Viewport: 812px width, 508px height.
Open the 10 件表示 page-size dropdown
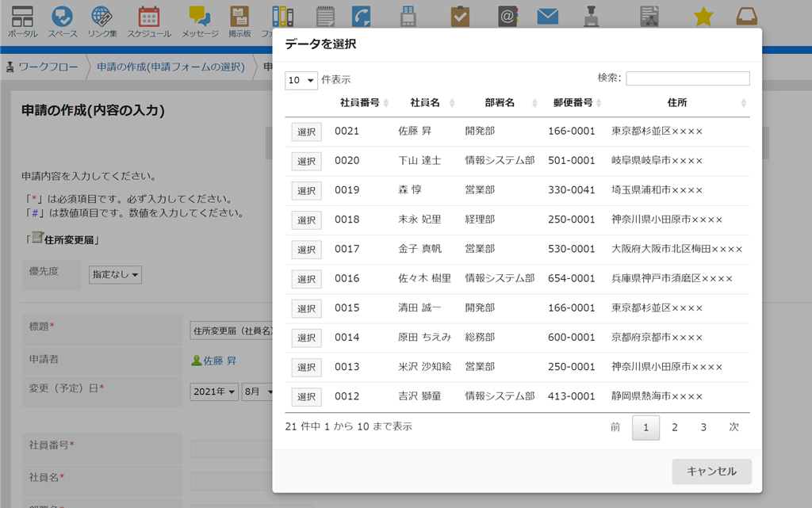coord(301,80)
